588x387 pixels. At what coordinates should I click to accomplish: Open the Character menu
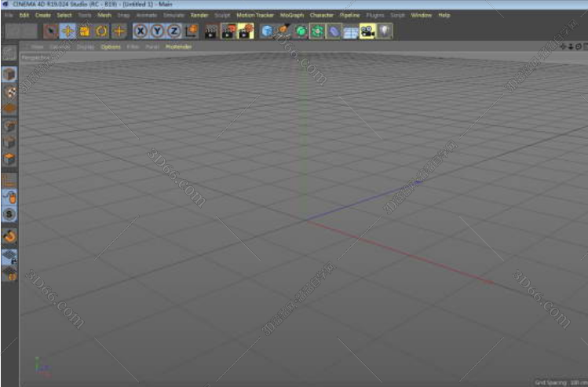click(322, 15)
